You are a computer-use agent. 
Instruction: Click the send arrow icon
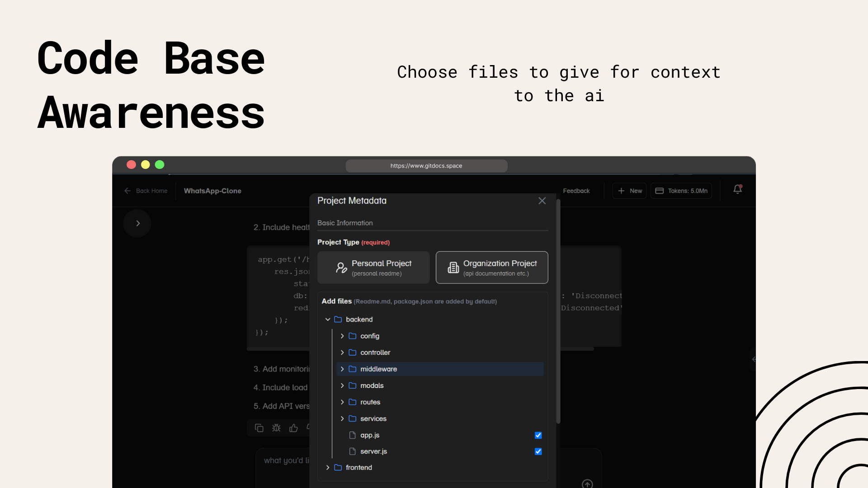coord(587,483)
